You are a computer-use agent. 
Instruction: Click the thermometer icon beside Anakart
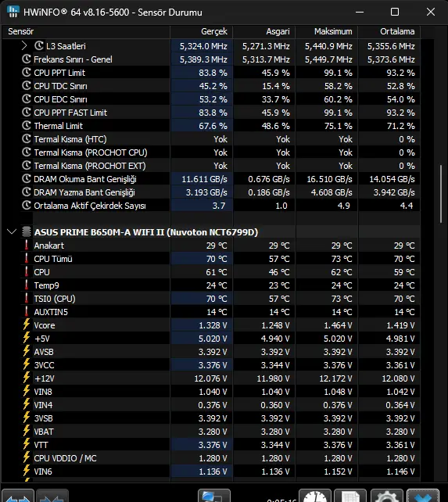click(27, 246)
